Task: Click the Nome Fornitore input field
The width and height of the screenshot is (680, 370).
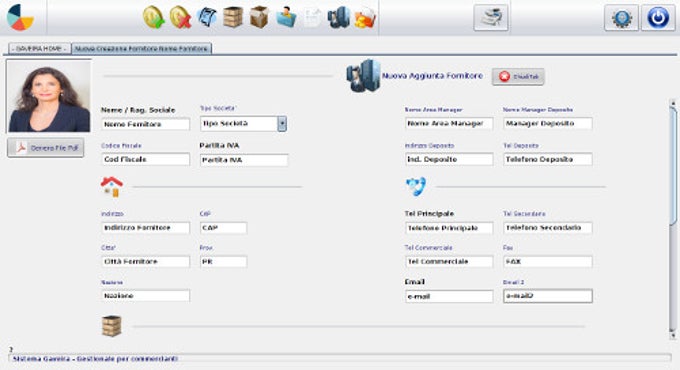Action: 145,124
